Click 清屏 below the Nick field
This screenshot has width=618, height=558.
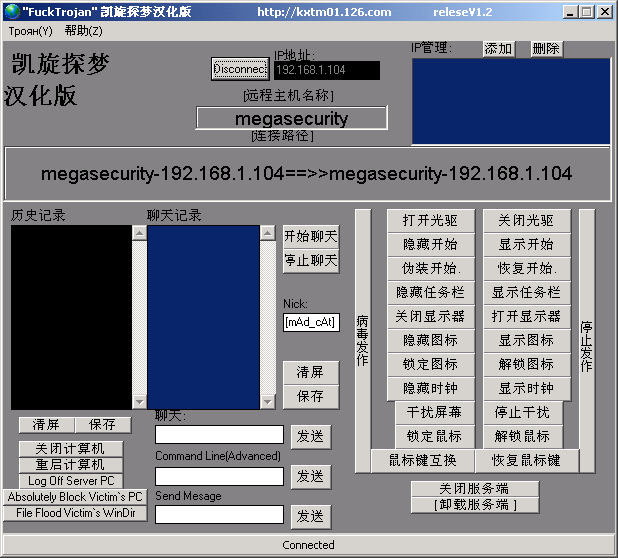click(311, 372)
